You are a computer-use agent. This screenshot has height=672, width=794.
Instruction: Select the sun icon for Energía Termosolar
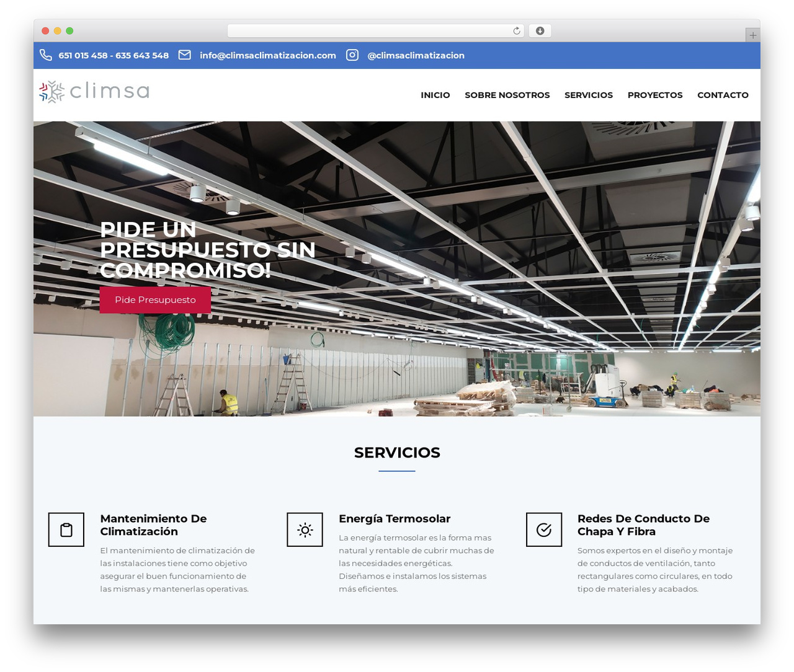[305, 530]
